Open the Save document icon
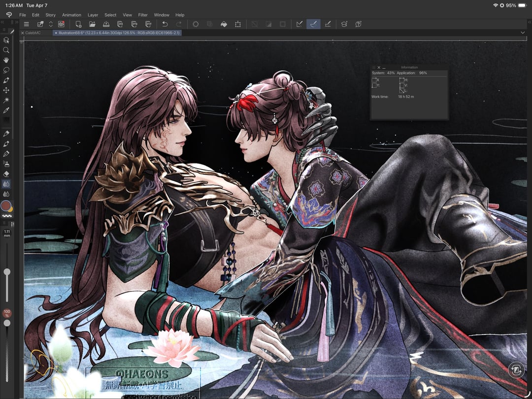Screen dimensions: 532x399 point(106,24)
